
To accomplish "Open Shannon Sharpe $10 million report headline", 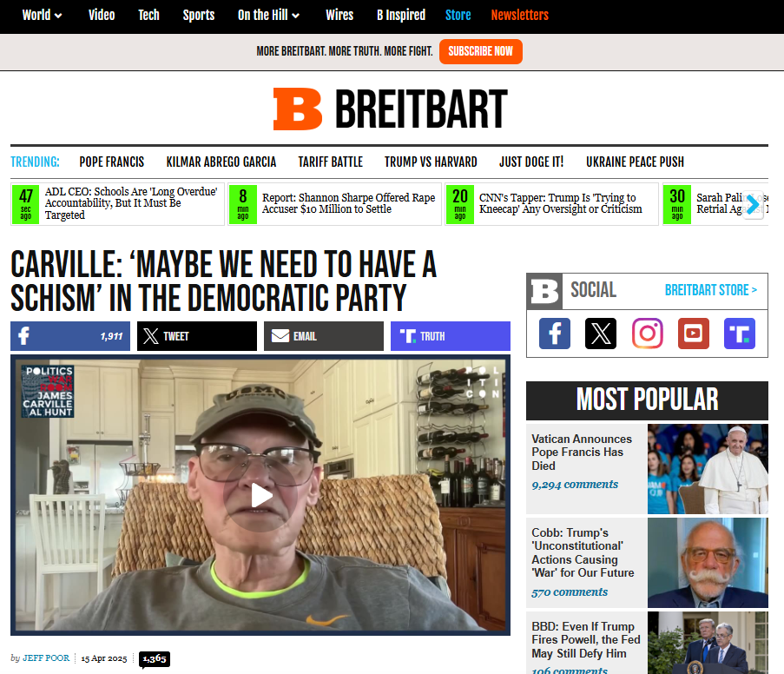I will click(x=348, y=203).
